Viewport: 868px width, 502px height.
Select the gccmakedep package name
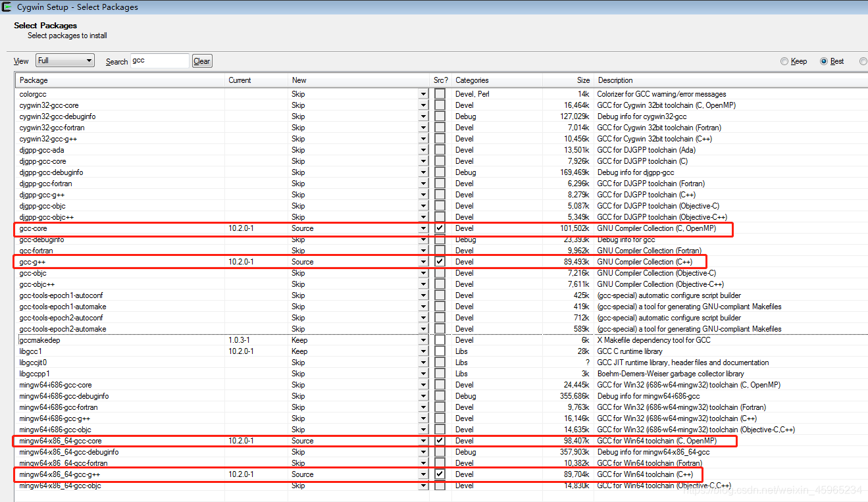pos(40,340)
